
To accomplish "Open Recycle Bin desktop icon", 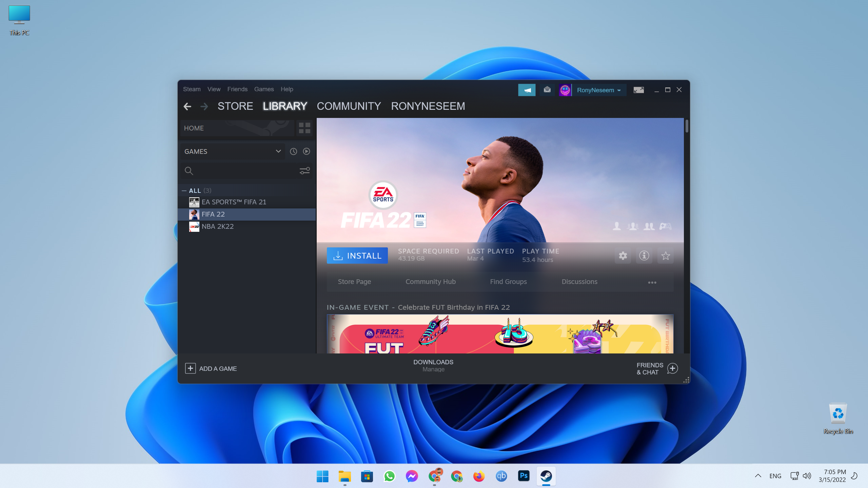I will 838,418.
